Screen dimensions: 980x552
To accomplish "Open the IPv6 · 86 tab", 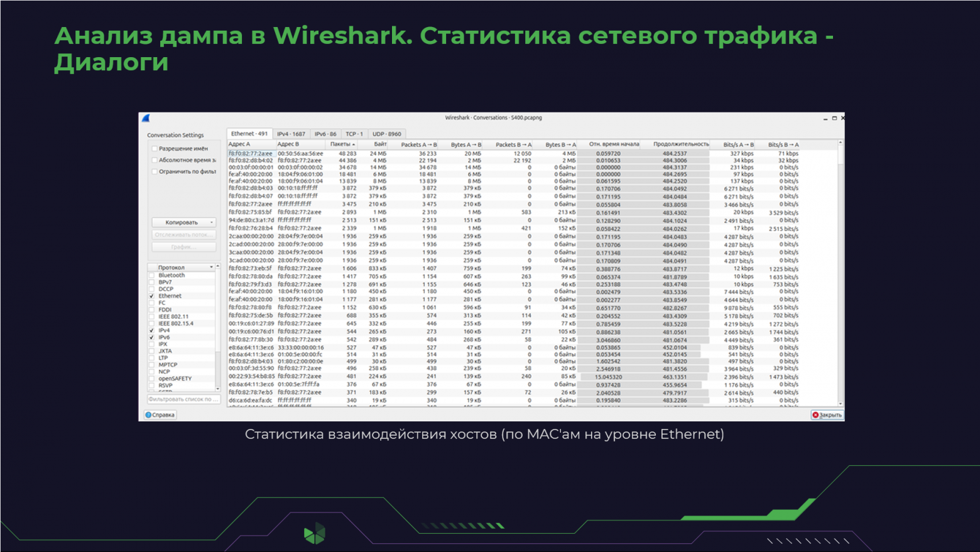I will coord(325,134).
